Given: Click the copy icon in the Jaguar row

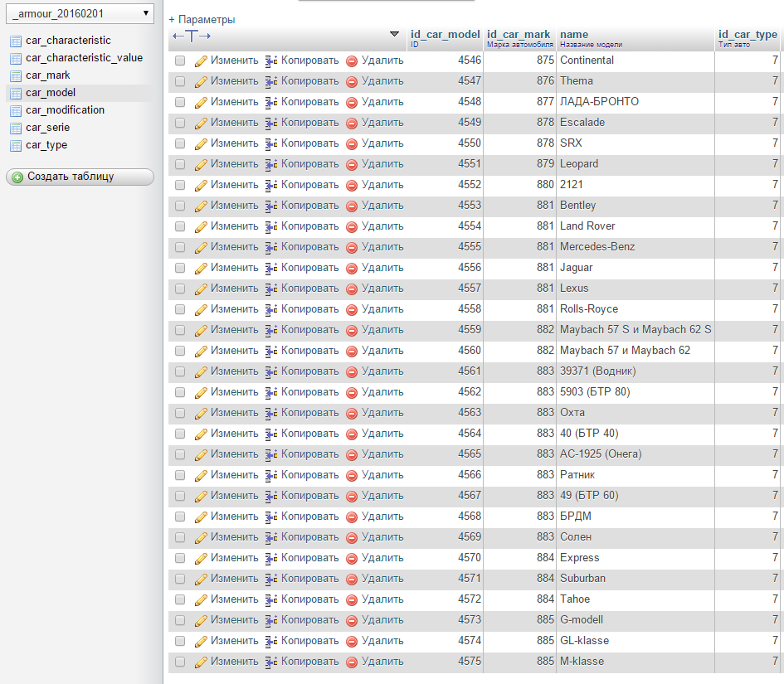Looking at the screenshot, I should (271, 269).
